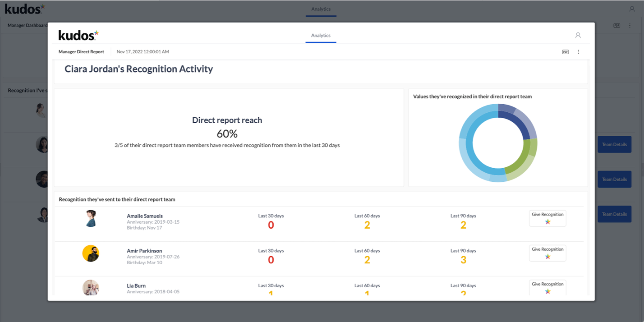Click the Kudos logo in the modal header

[78, 35]
